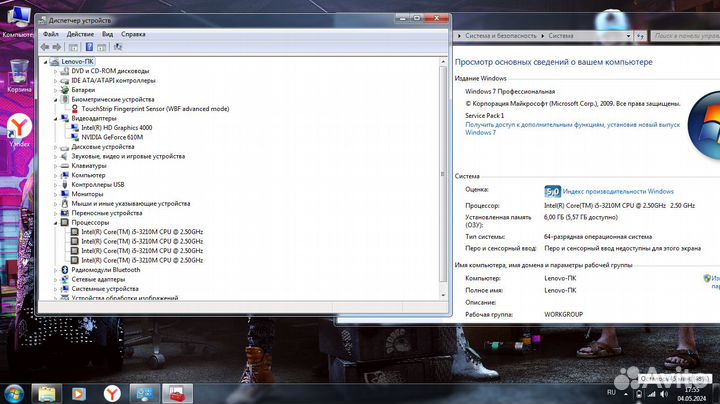Open the Файл menu
The height and width of the screenshot is (404, 720).
51,34
